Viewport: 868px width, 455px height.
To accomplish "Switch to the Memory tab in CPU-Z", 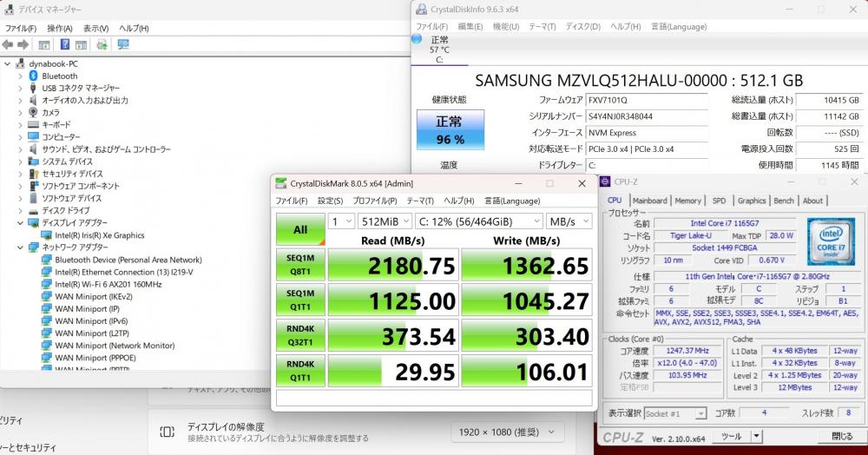I will 687,201.
